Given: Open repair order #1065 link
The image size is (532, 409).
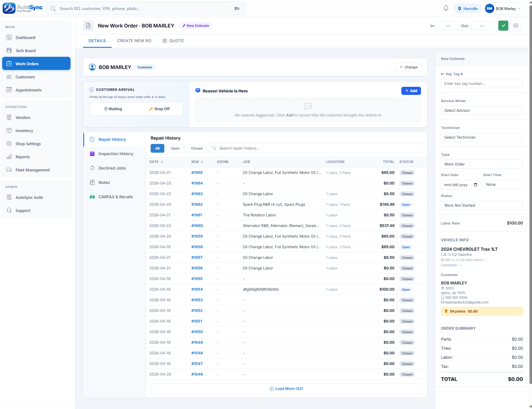Looking at the screenshot, I should click(x=197, y=173).
